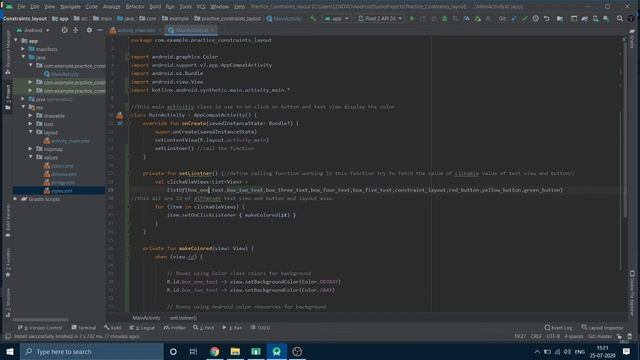Click the Profile app gauge icon

click(x=466, y=19)
